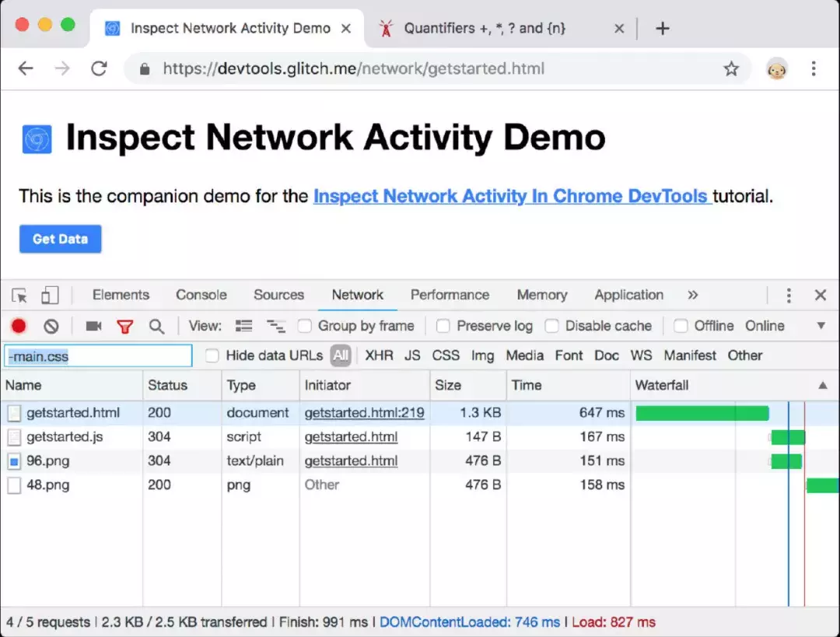Click the 96.png file icon
Screen dimensions: 840x637
coord(15,460)
